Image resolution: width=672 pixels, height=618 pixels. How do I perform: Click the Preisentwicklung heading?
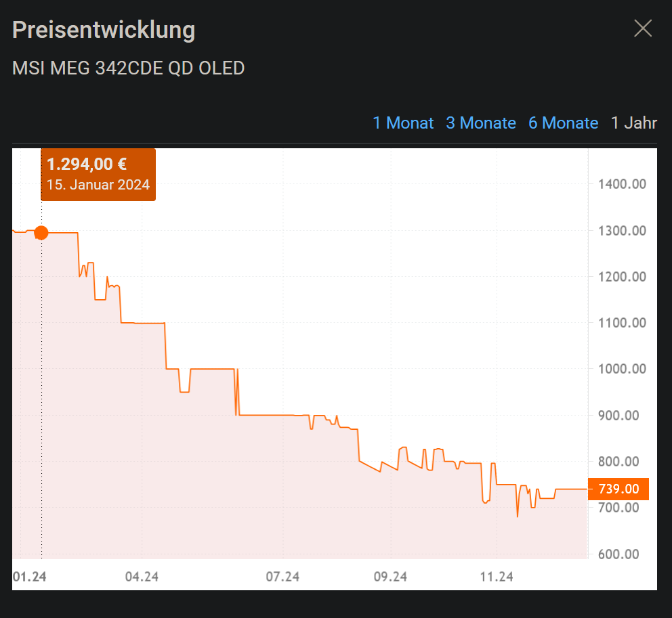point(104,30)
